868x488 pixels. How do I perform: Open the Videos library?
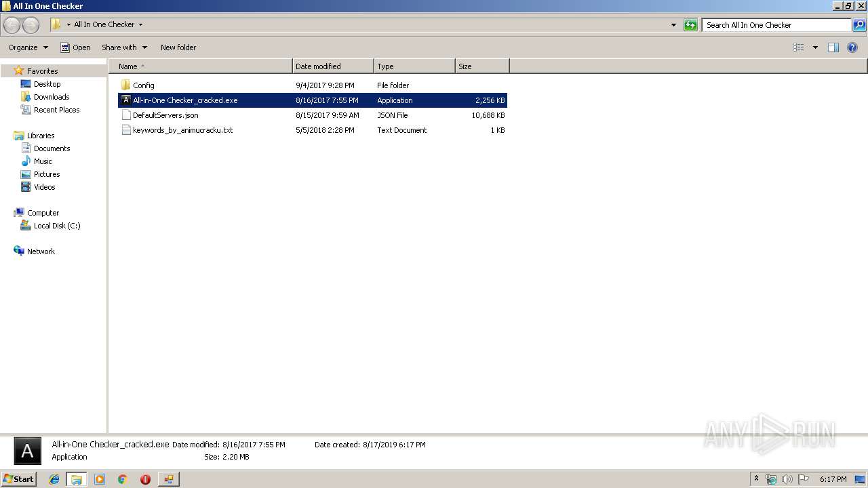(44, 187)
